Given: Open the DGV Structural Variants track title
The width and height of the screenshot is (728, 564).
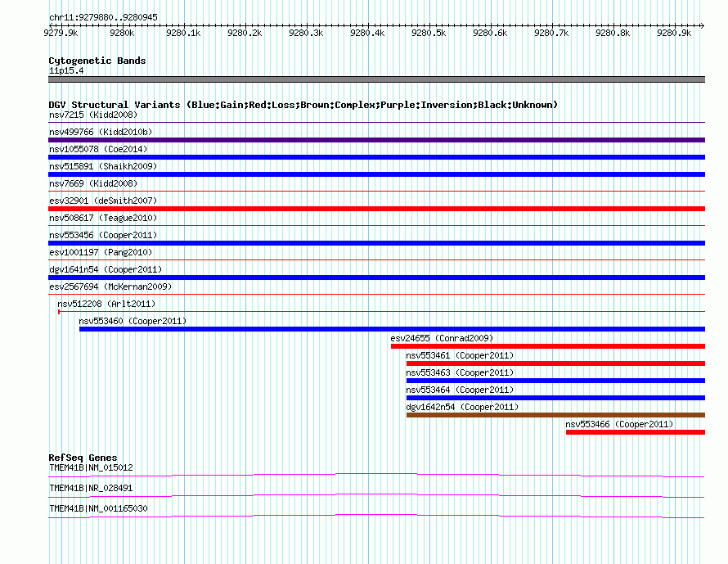Looking at the screenshot, I should (303, 105).
